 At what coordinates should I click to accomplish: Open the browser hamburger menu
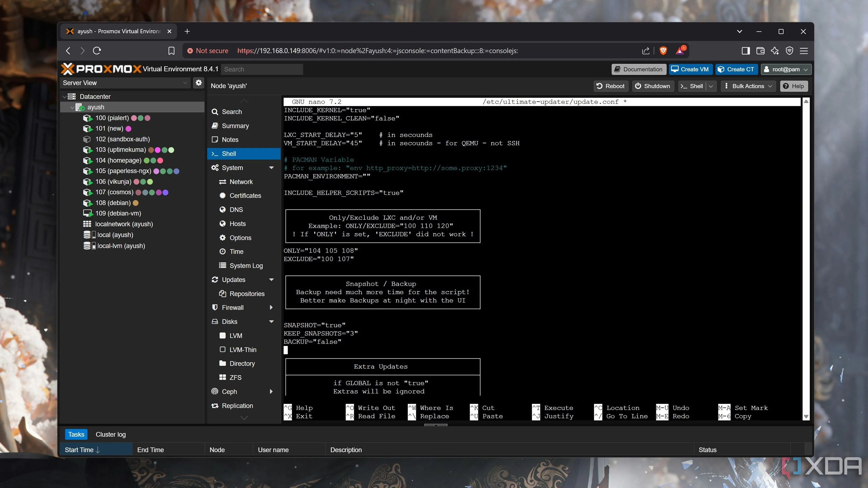[x=804, y=51]
